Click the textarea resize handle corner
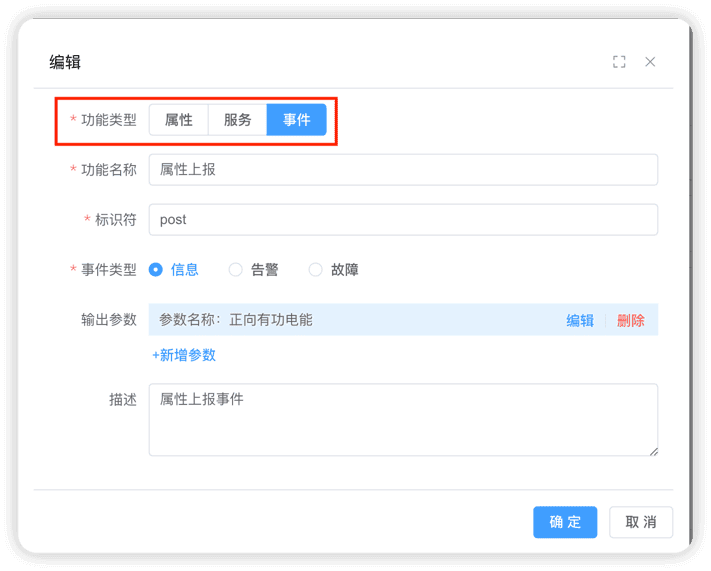This screenshot has height=571, width=711. [653, 451]
